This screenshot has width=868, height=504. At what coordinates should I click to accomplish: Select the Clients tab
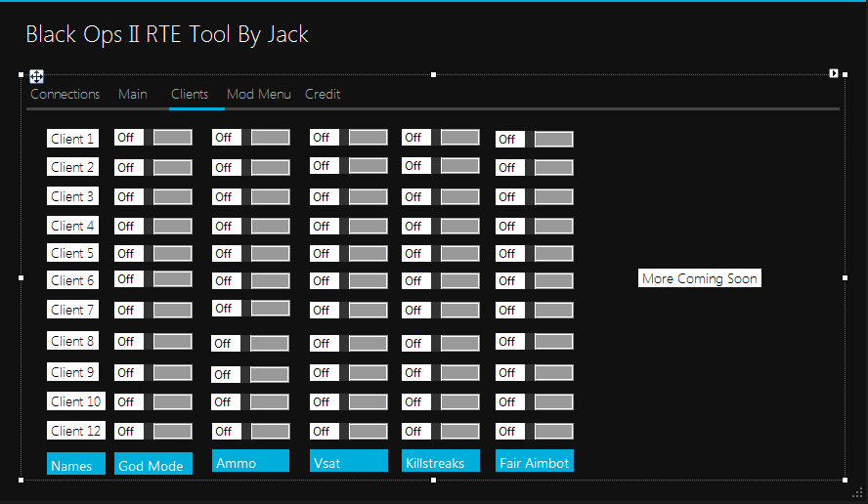(190, 94)
